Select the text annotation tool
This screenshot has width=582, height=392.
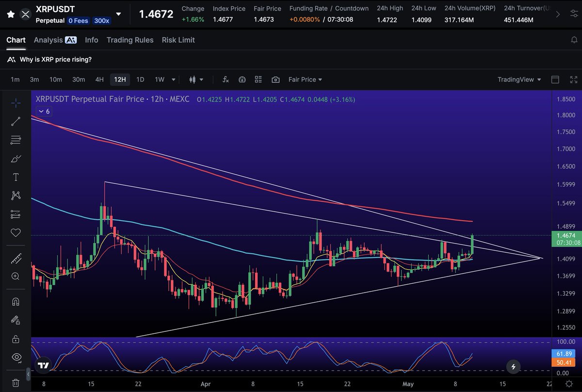(16, 177)
